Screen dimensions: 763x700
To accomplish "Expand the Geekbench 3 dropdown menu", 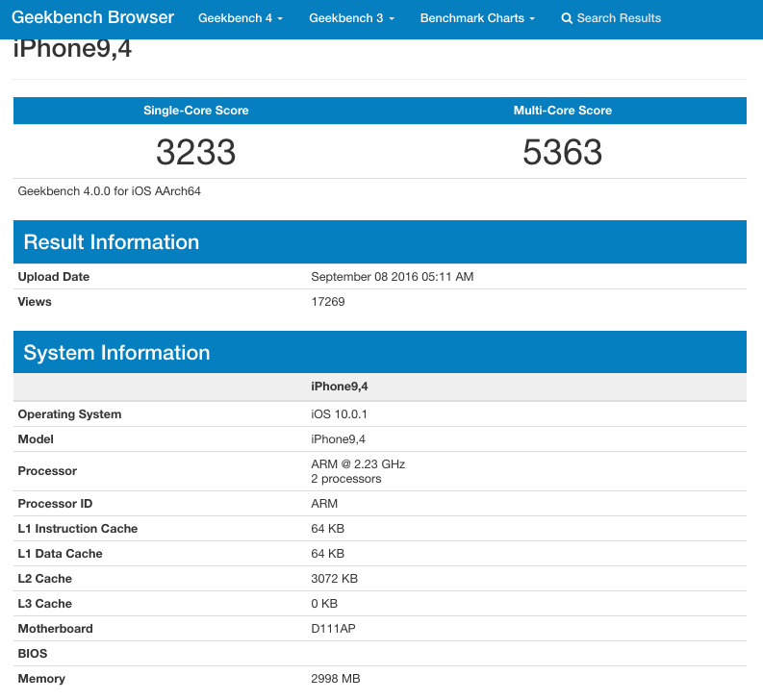I will (351, 18).
